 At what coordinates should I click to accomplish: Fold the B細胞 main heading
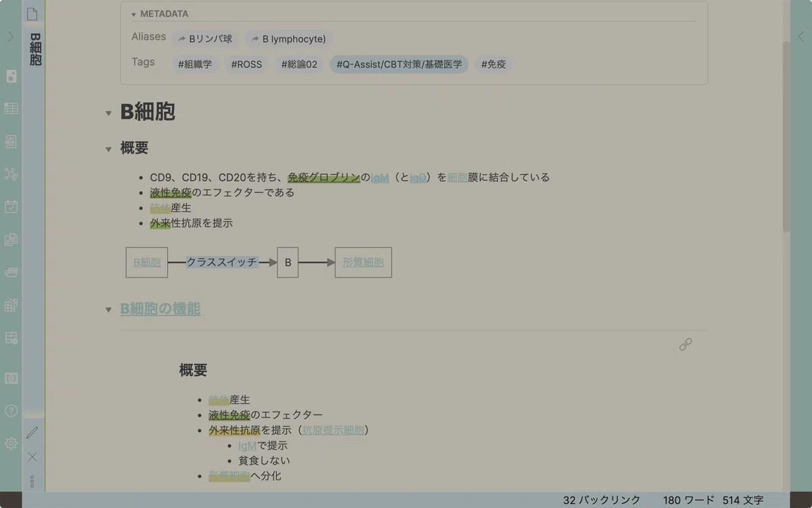tap(108, 113)
